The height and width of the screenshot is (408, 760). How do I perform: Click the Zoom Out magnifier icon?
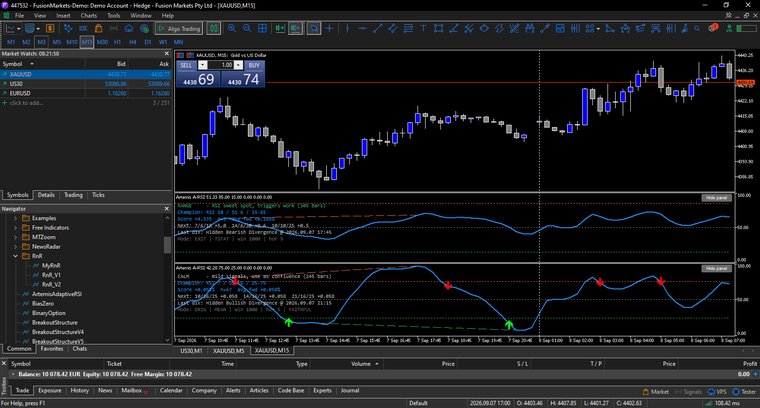(x=247, y=29)
